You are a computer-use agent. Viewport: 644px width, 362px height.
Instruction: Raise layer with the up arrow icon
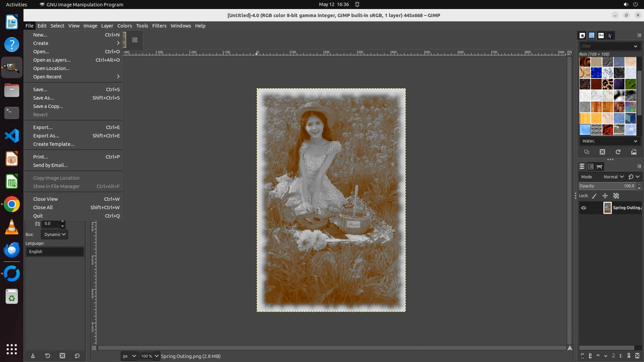[x=598, y=356]
